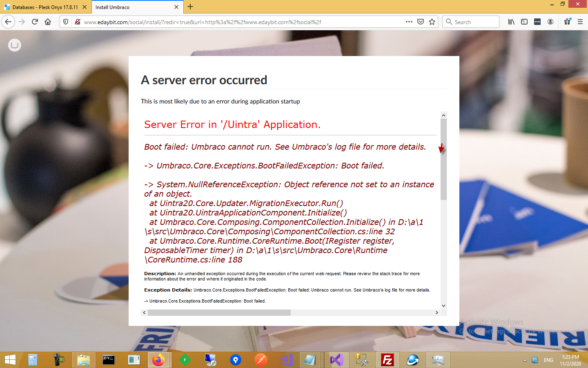Viewport: 588px width, 368px height.
Task: Save page to Pocket
Action: coord(421,22)
